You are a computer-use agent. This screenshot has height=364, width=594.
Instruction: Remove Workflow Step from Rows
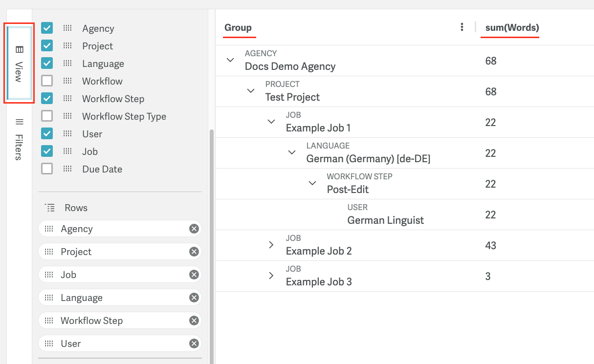tap(194, 321)
